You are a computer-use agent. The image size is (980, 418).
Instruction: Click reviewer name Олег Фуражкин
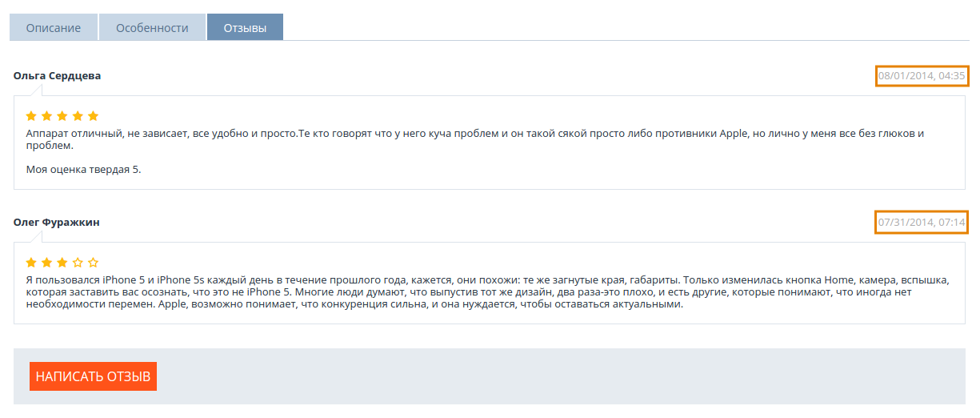pyautogui.click(x=57, y=222)
